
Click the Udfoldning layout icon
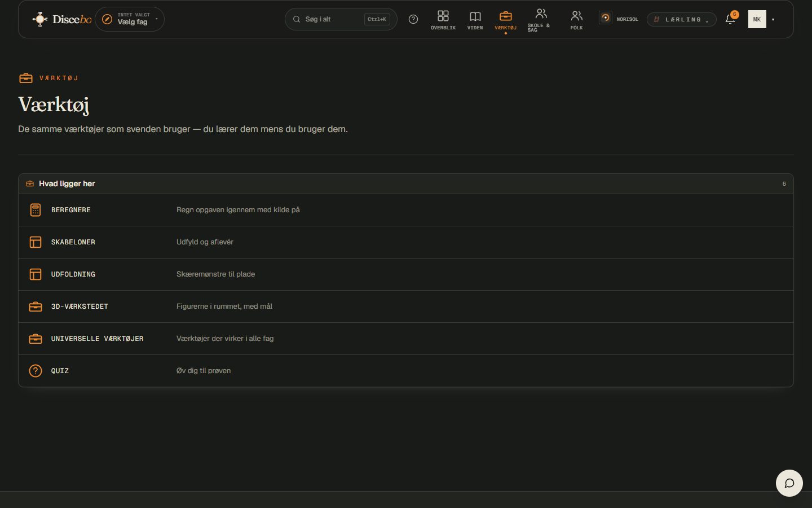pos(36,274)
